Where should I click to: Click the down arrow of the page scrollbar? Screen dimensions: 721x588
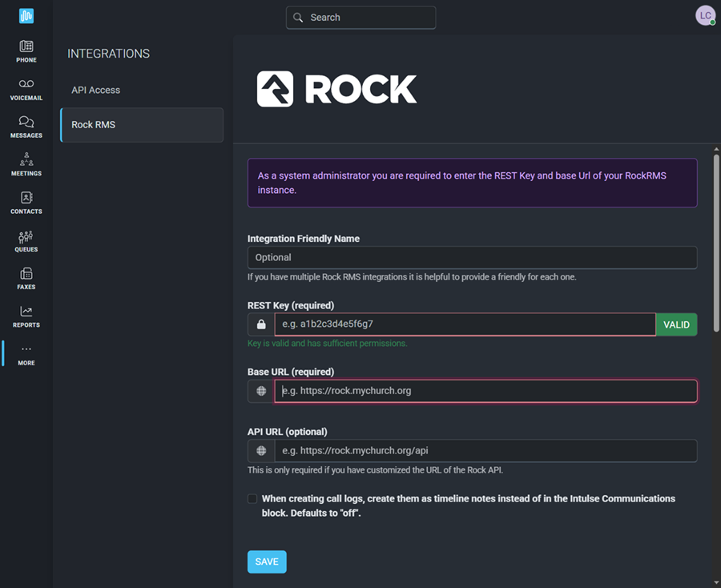pos(715,582)
